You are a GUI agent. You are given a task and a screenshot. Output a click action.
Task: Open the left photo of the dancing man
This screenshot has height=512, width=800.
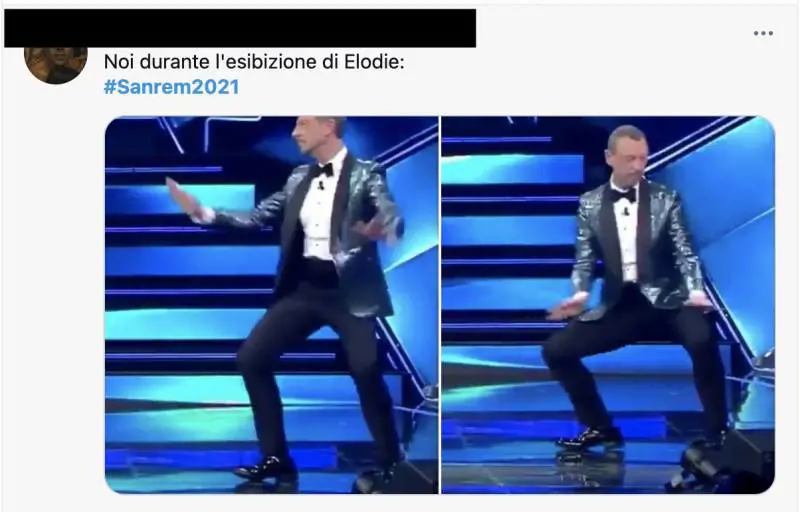(271, 305)
